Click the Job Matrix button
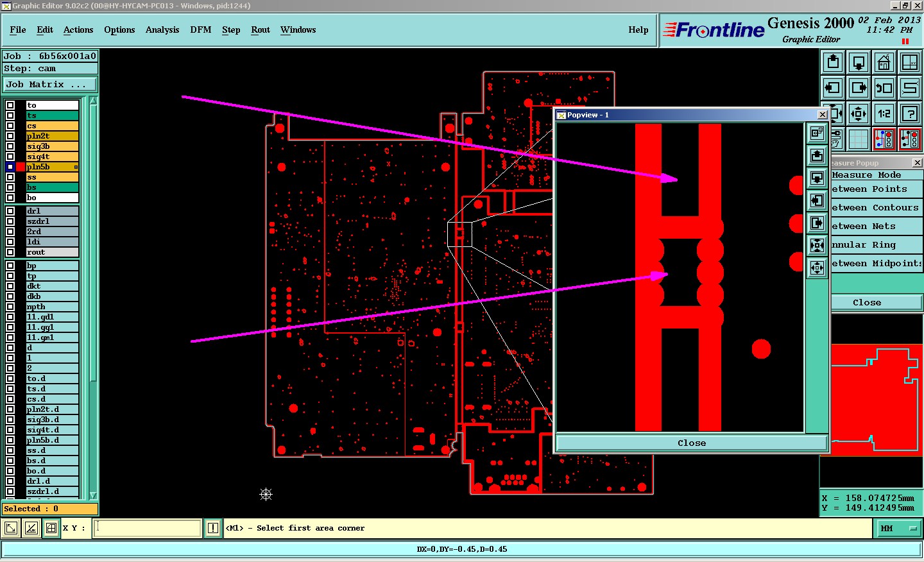Image resolution: width=924 pixels, height=562 pixels. coord(50,85)
